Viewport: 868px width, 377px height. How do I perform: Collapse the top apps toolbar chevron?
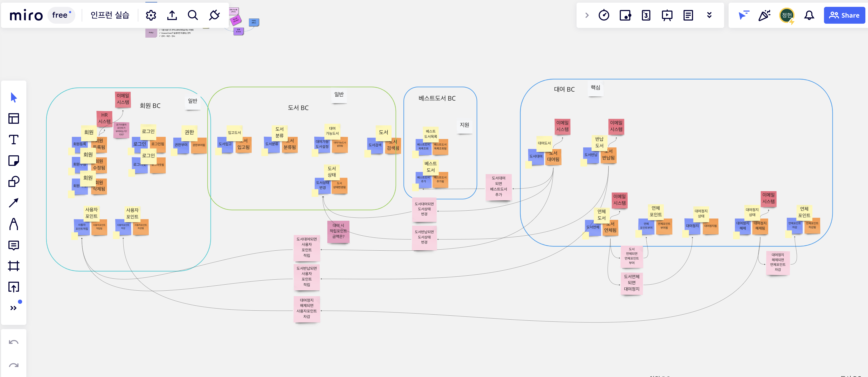[x=587, y=15]
